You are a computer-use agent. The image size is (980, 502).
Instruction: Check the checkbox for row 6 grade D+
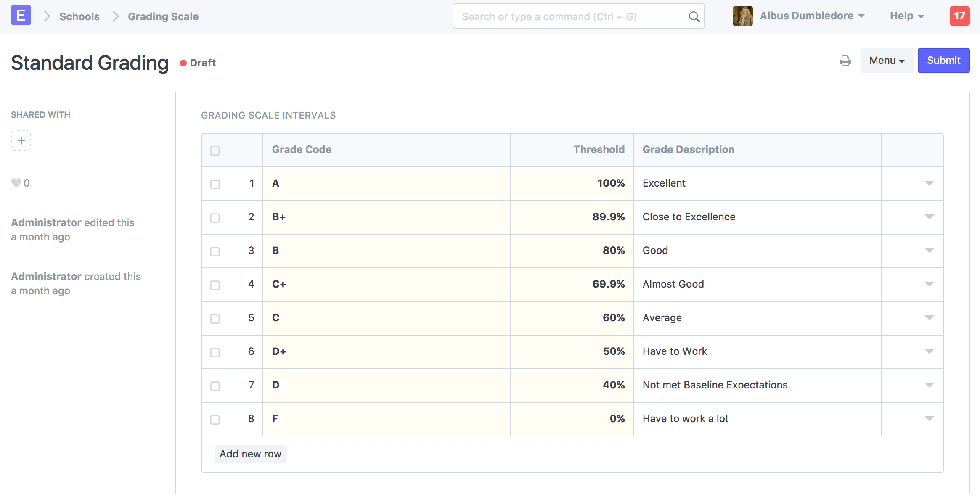215,352
